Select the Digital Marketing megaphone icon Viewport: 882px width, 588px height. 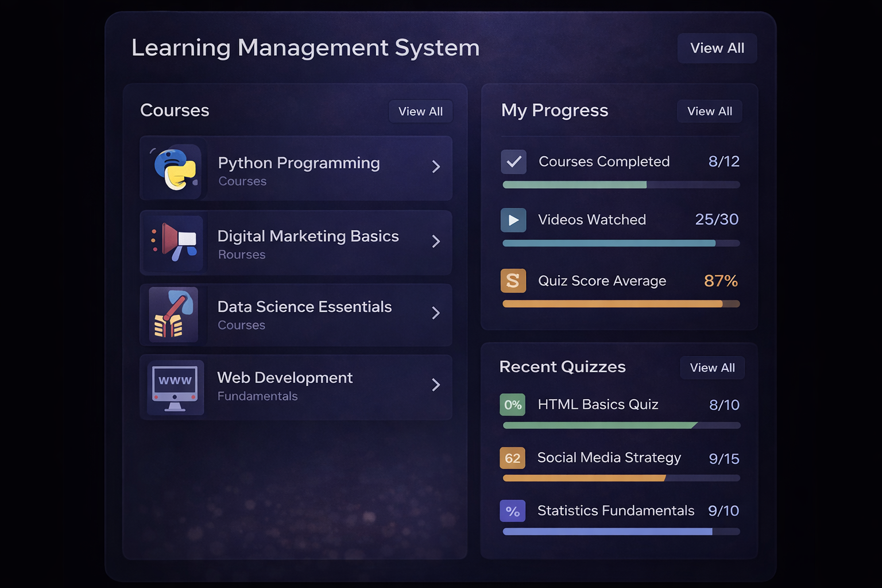click(174, 242)
